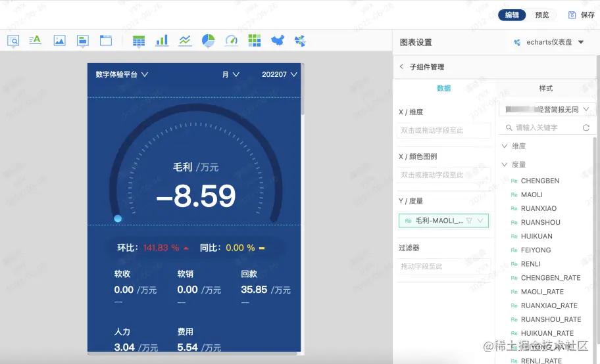This screenshot has height=364, width=600.
Task: Click the 保存 button
Action: (587, 15)
